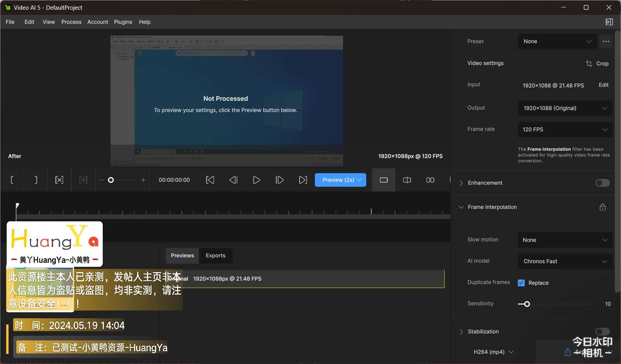The width and height of the screenshot is (621, 364).
Task: Click the Crop tool icon
Action: coord(589,63)
